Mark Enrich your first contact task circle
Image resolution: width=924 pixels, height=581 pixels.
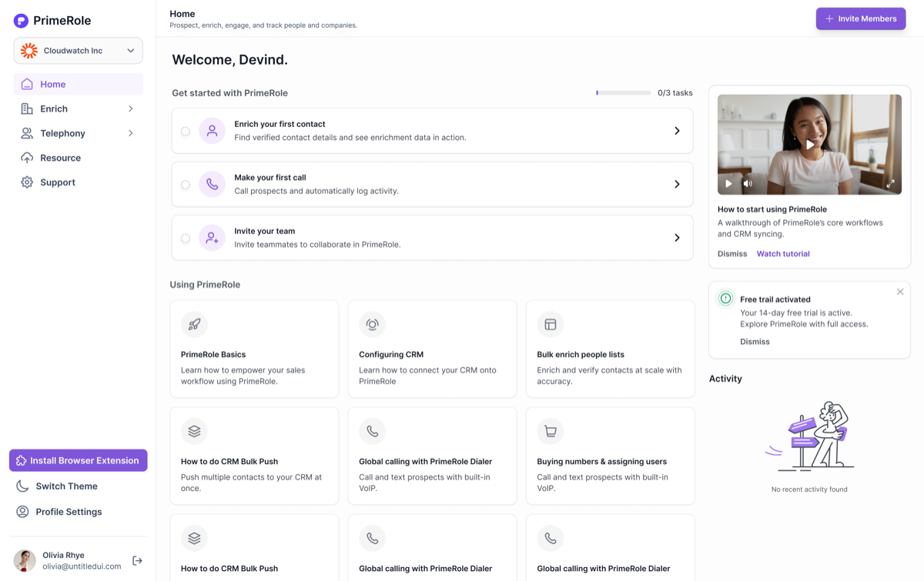pyautogui.click(x=186, y=132)
